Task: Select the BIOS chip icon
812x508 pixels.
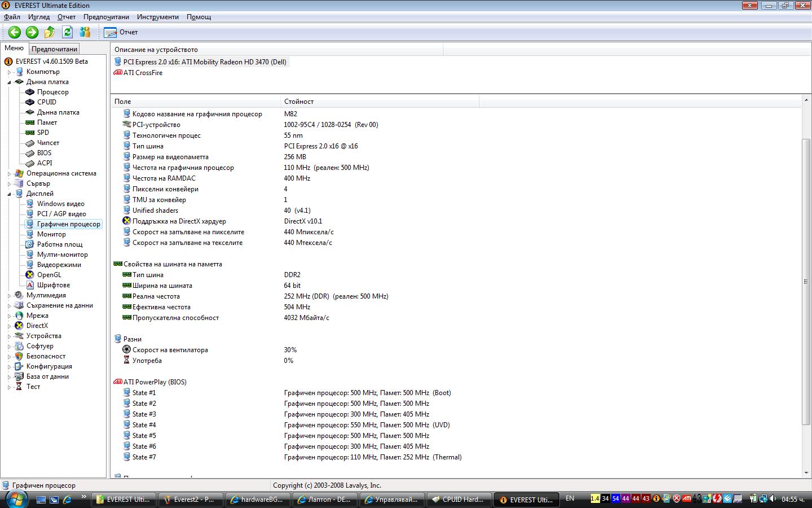Action: [x=30, y=153]
